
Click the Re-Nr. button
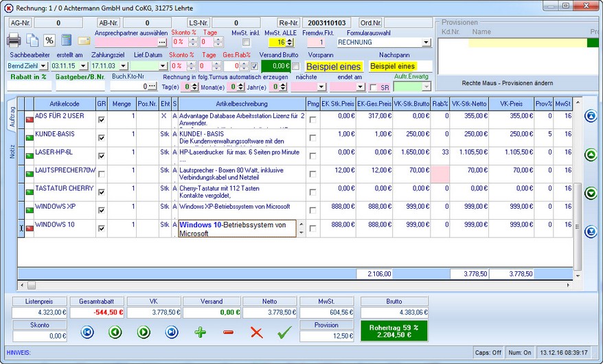pyautogui.click(x=289, y=23)
